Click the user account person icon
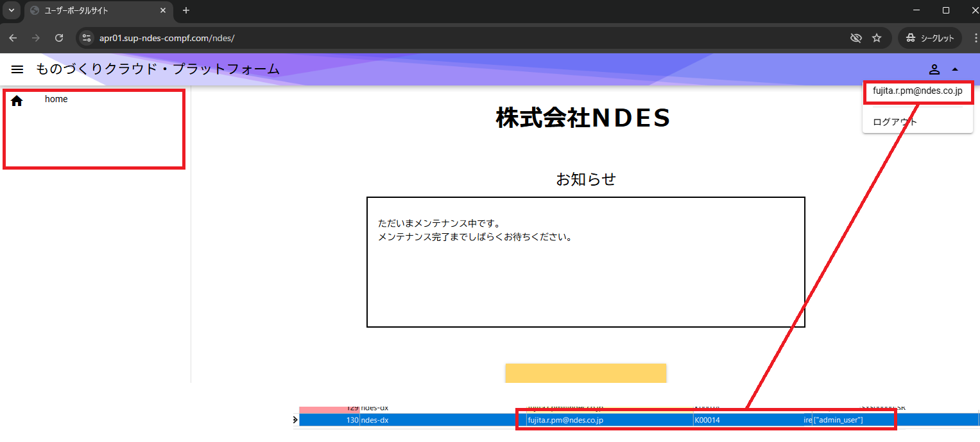The height and width of the screenshot is (442, 980). coord(934,69)
